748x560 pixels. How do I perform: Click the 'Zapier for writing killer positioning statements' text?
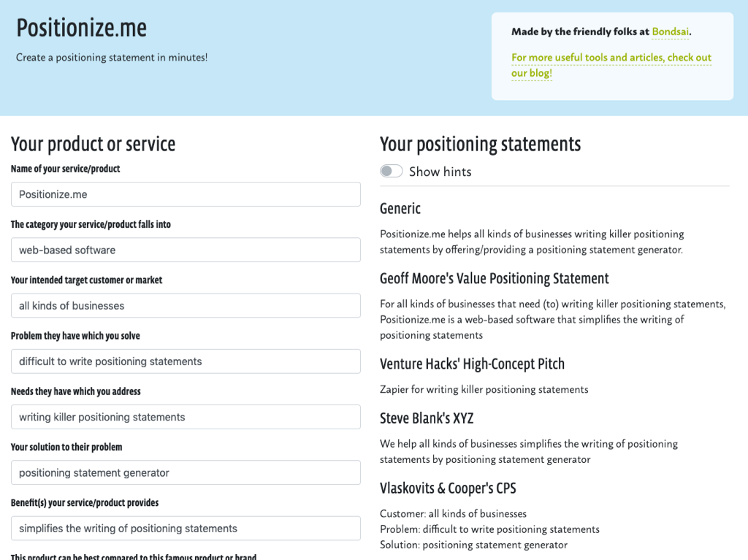tap(484, 389)
